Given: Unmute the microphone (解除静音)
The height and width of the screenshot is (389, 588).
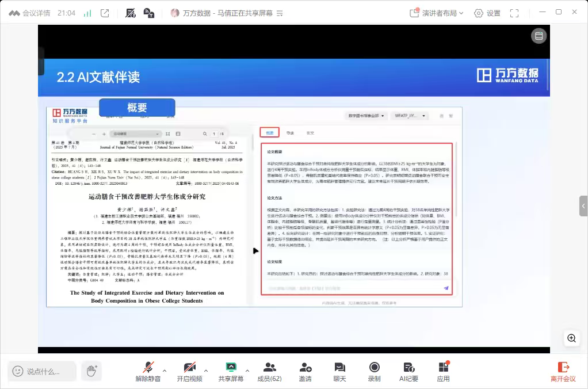Looking at the screenshot, I should (x=148, y=371).
